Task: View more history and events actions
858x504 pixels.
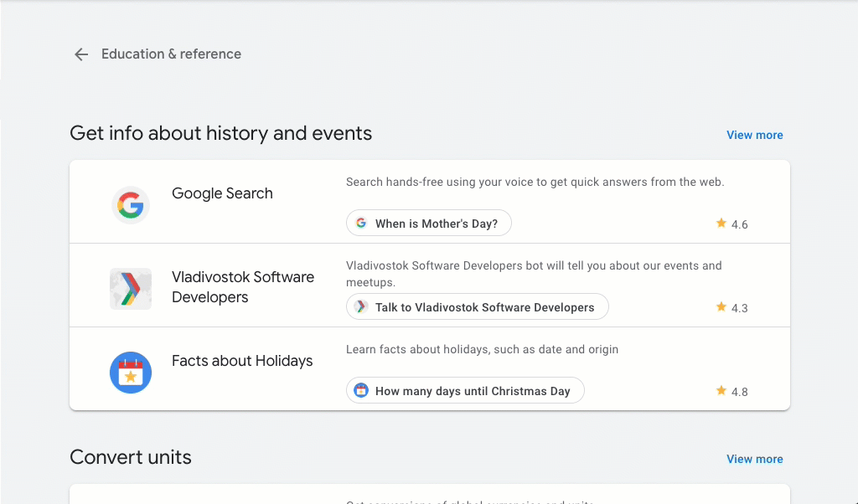Action: coord(755,135)
